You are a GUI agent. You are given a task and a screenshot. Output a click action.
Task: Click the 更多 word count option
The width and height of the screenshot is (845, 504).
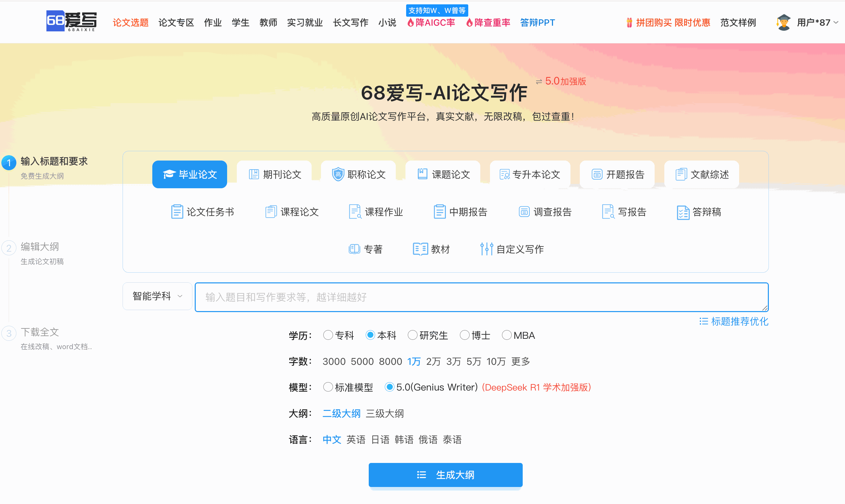tap(520, 361)
